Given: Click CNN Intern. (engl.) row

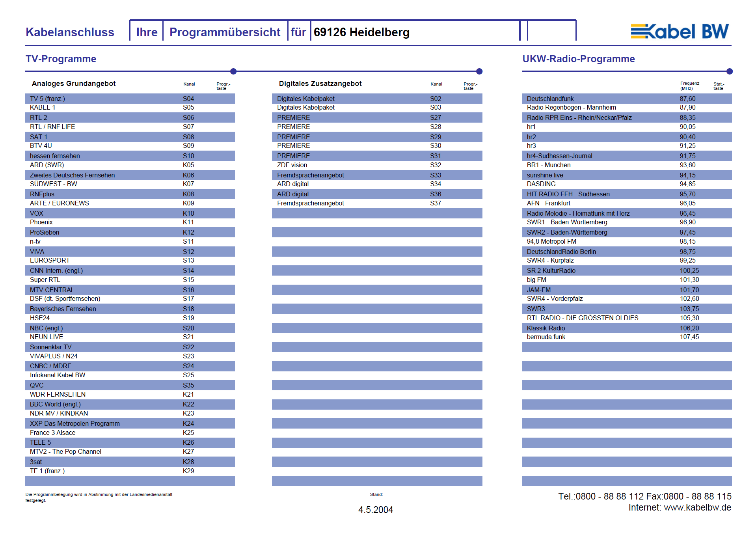Looking at the screenshot, I should click(x=130, y=270).
